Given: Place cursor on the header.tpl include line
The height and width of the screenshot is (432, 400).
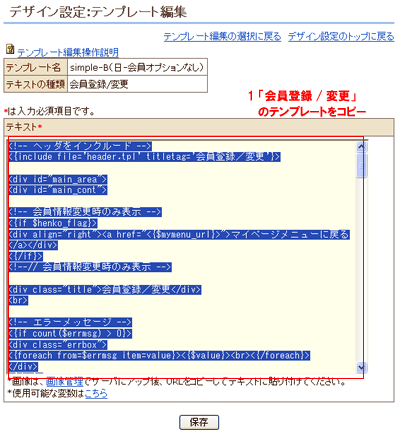Looking at the screenshot, I should [x=145, y=157].
